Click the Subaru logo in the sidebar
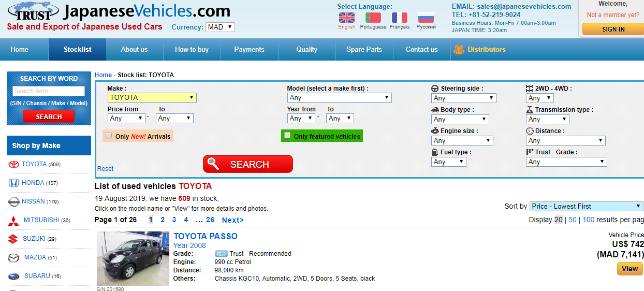This screenshot has width=644, height=291. click(x=14, y=276)
